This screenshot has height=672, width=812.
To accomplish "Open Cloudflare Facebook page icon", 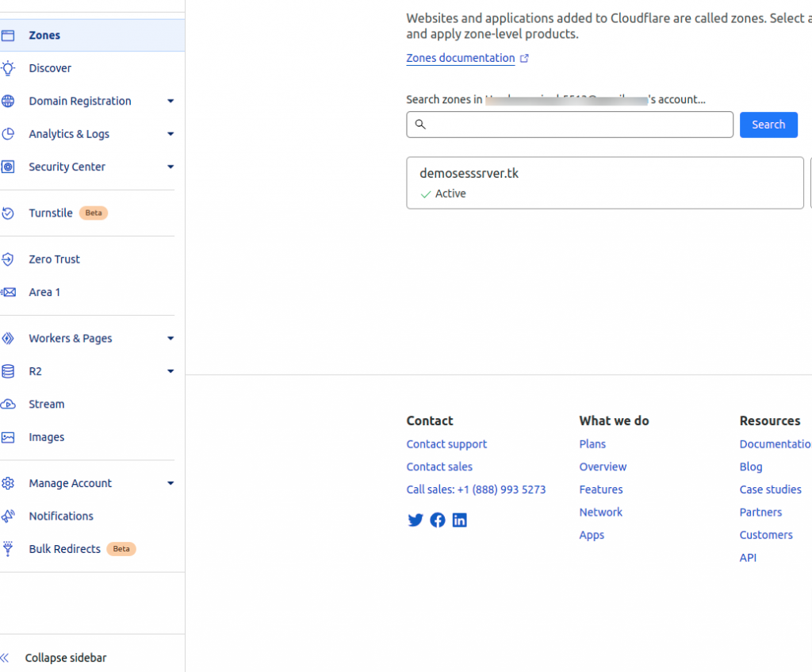I will tap(438, 520).
